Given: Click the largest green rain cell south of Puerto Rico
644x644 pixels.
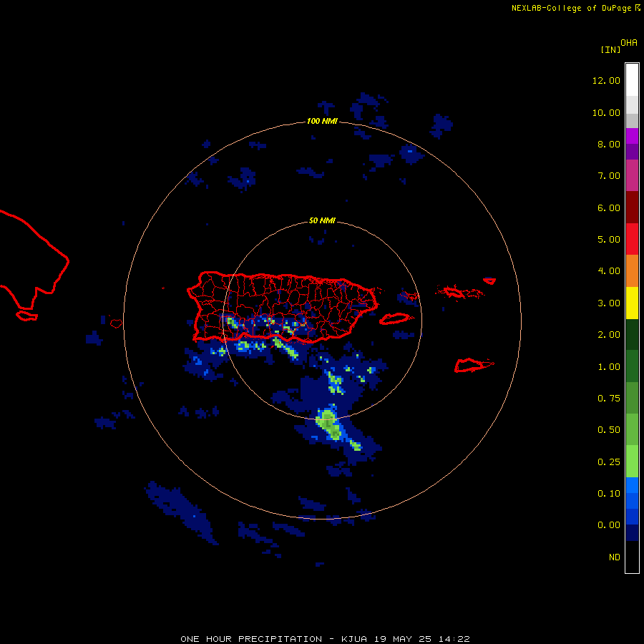Looking at the screenshot, I should pyautogui.click(x=330, y=424).
